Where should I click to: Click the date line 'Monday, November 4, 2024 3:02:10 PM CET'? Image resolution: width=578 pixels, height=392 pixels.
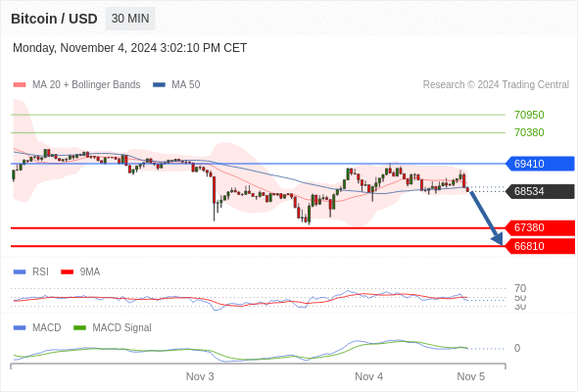[129, 48]
